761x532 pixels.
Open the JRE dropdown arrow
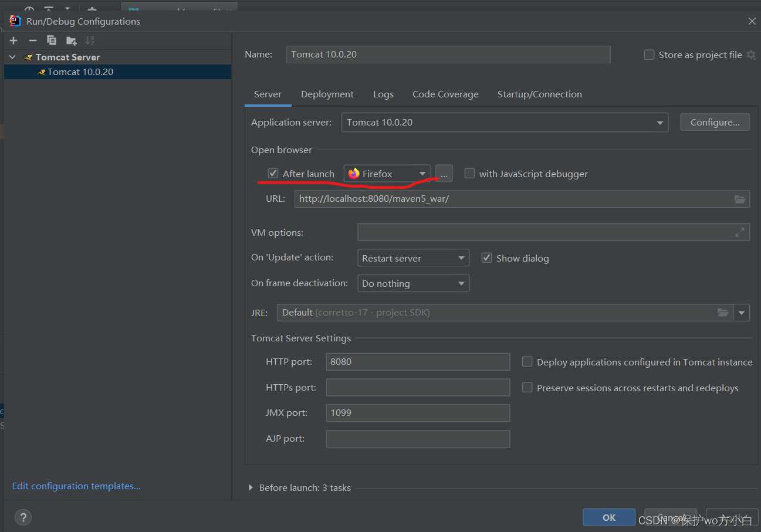pyautogui.click(x=742, y=313)
